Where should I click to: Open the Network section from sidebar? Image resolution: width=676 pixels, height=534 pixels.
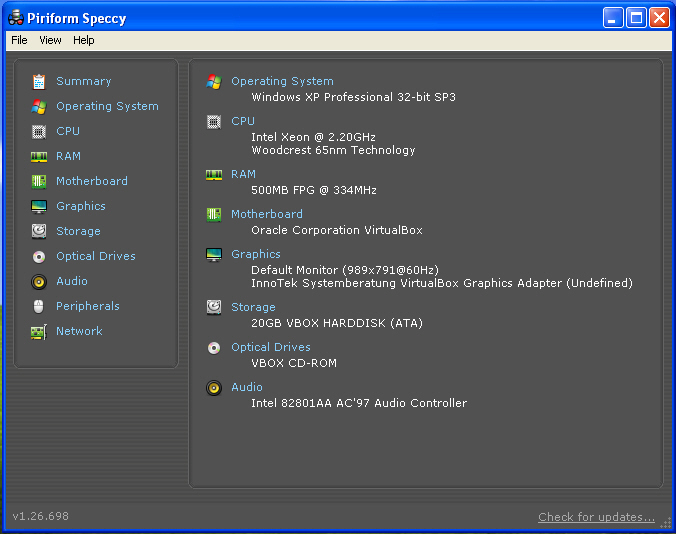79,331
